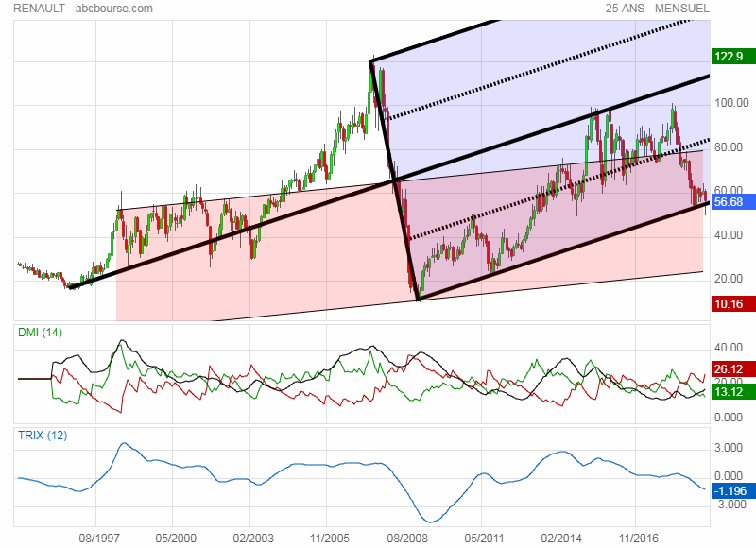
Task: Click the 11/2016 date label
Action: tap(638, 538)
